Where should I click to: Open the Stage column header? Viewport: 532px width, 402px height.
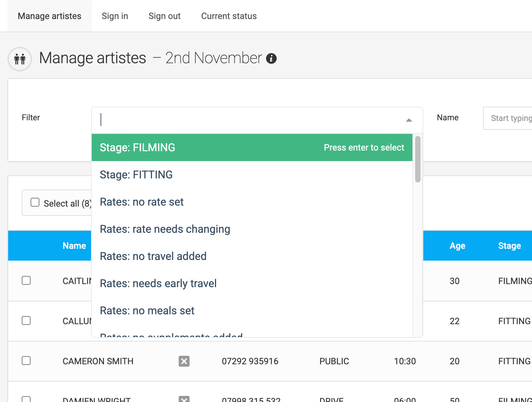(509, 246)
